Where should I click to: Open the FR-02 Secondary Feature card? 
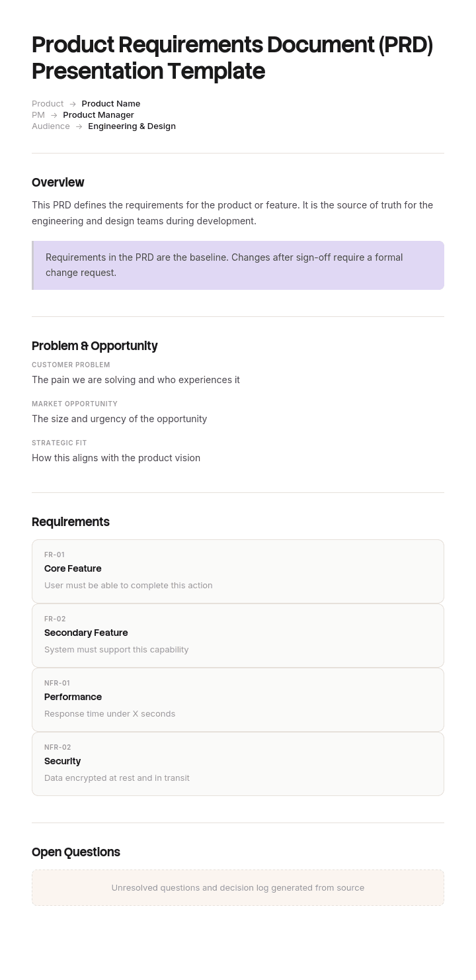click(x=238, y=636)
